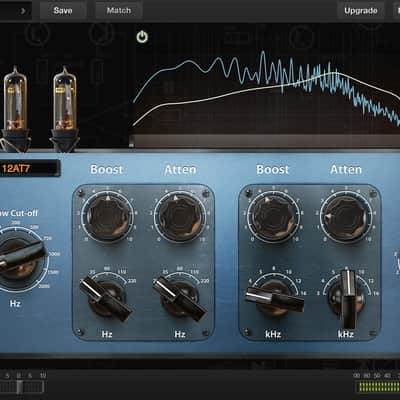This screenshot has width=400, height=400.
Task: Click the high-band Atten label
Action: tap(346, 170)
